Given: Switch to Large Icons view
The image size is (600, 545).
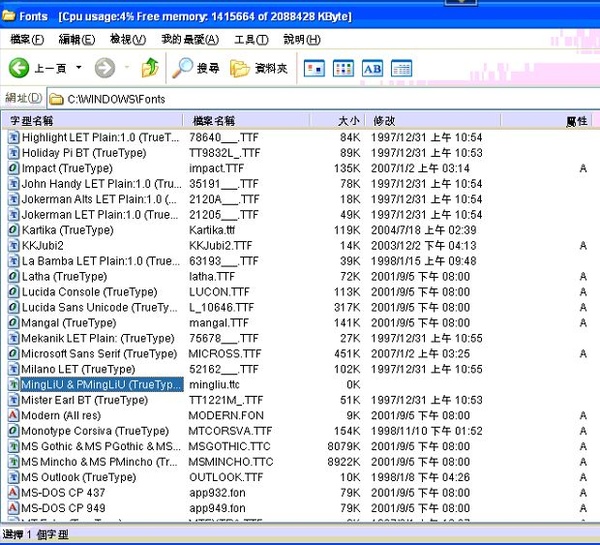Looking at the screenshot, I should (x=314, y=69).
